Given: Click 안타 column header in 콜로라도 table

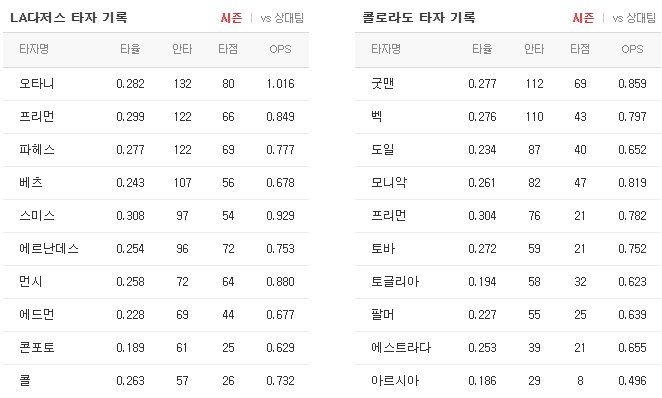Looking at the screenshot, I should coord(534,49).
